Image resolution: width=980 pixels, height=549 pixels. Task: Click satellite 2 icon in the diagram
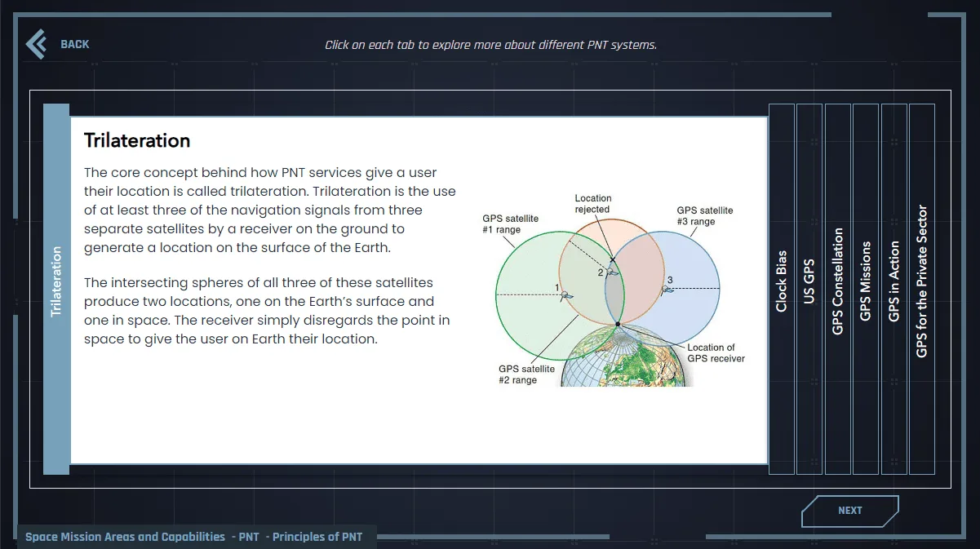(611, 273)
